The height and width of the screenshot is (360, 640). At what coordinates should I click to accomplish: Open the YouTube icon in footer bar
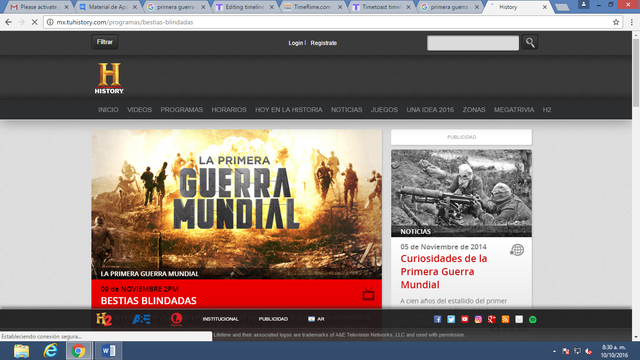464,319
